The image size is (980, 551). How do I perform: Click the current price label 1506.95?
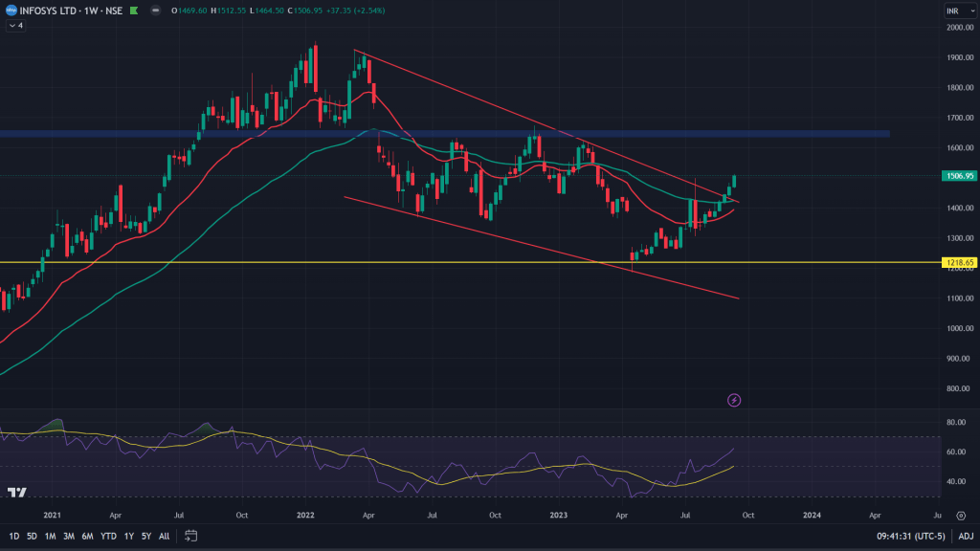pyautogui.click(x=960, y=176)
